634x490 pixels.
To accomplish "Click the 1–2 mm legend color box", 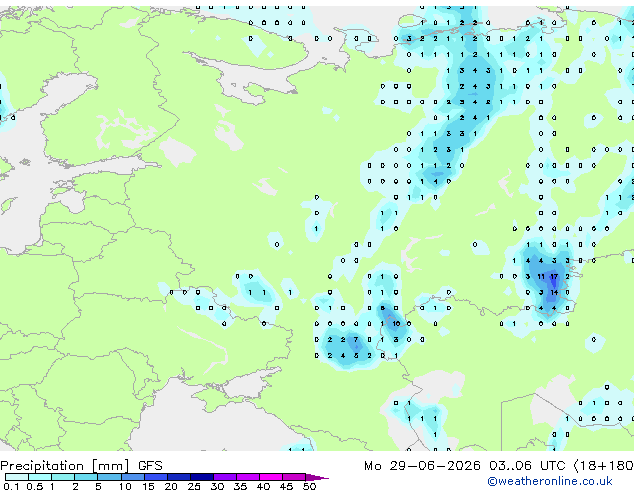I will pos(63,477).
